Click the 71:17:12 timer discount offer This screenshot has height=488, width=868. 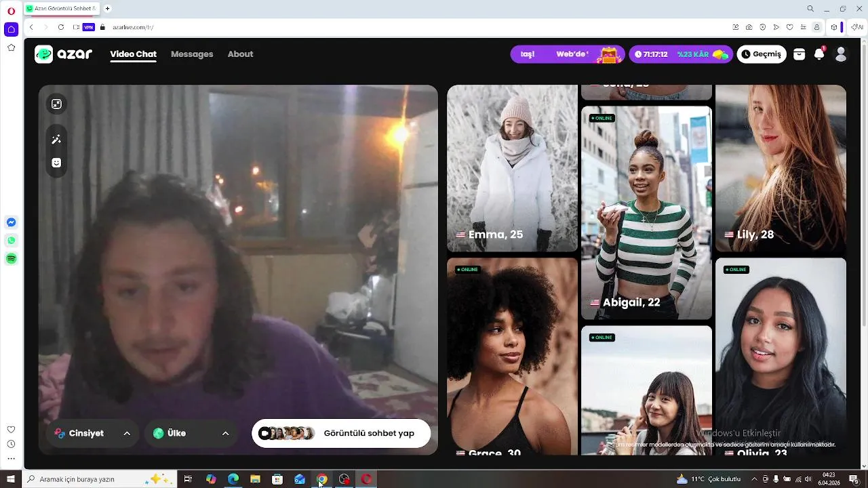(x=682, y=54)
